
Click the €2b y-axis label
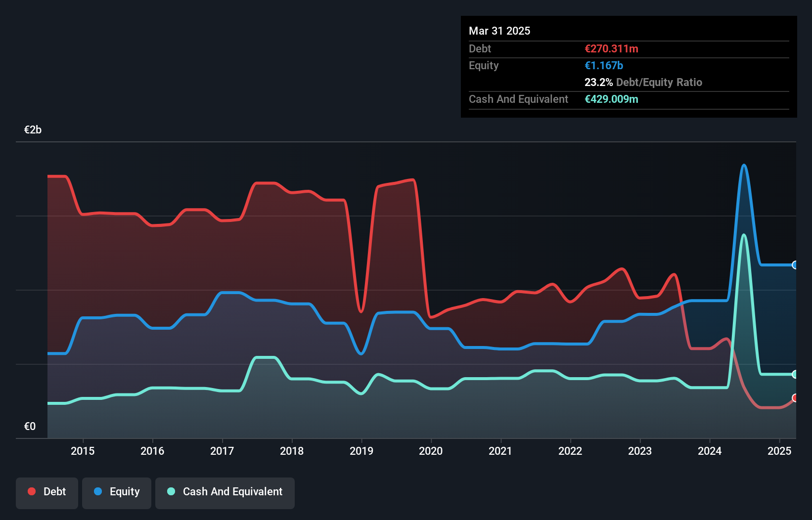[x=33, y=130]
